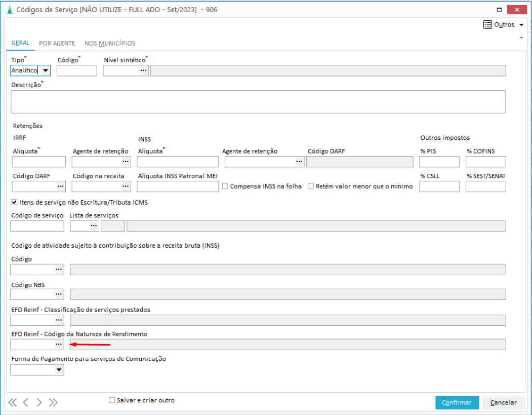This screenshot has width=532, height=415.
Task: Click the Confirmar button
Action: (x=457, y=402)
